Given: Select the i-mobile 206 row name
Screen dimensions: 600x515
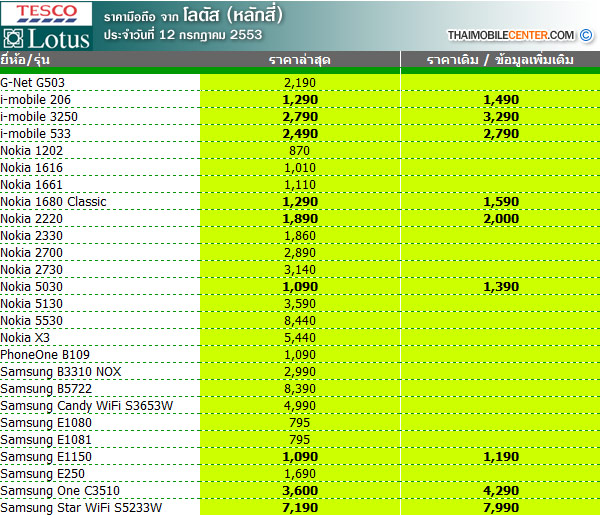Looking at the screenshot, I should pos(36,99).
